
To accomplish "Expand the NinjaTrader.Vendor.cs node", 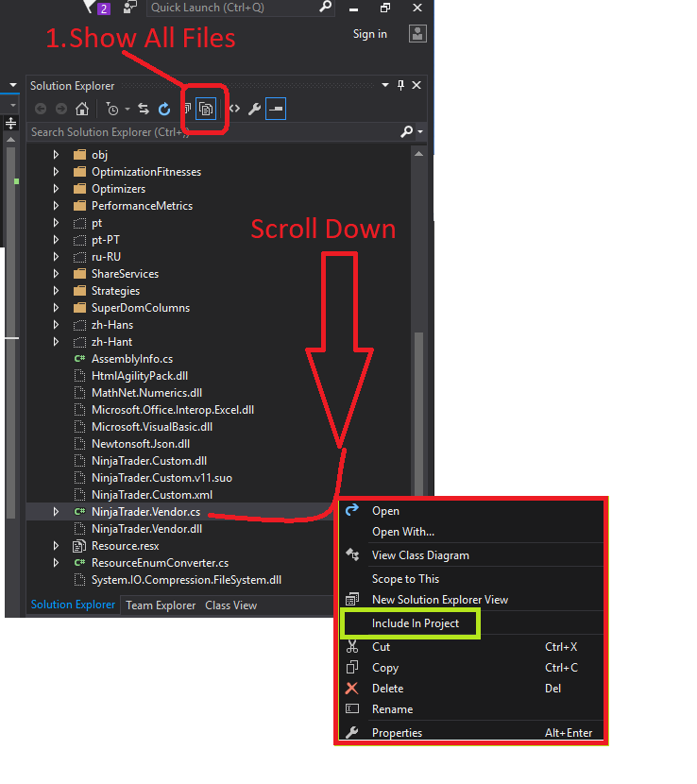I will tap(56, 512).
